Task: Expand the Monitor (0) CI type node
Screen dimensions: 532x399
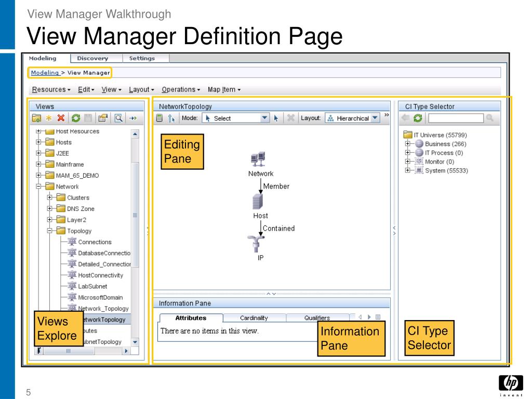Action: click(407, 162)
